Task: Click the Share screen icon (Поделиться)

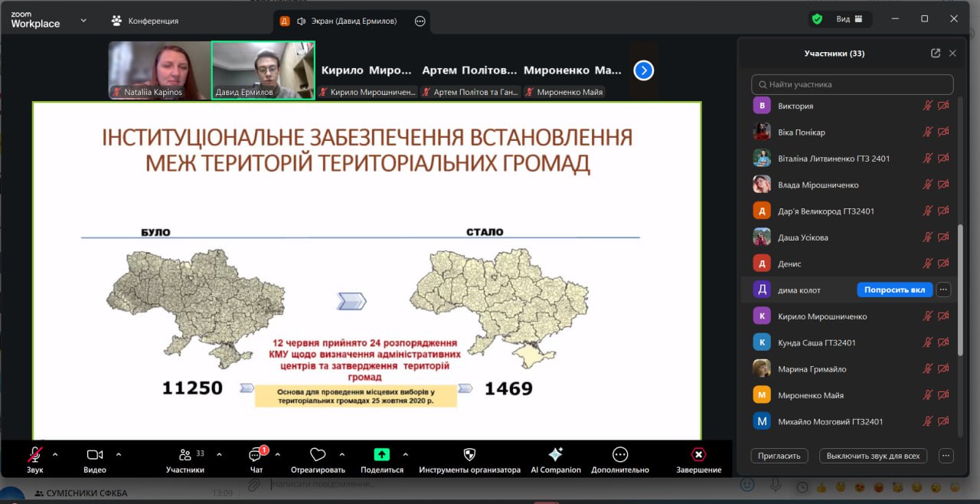Action: (x=381, y=455)
